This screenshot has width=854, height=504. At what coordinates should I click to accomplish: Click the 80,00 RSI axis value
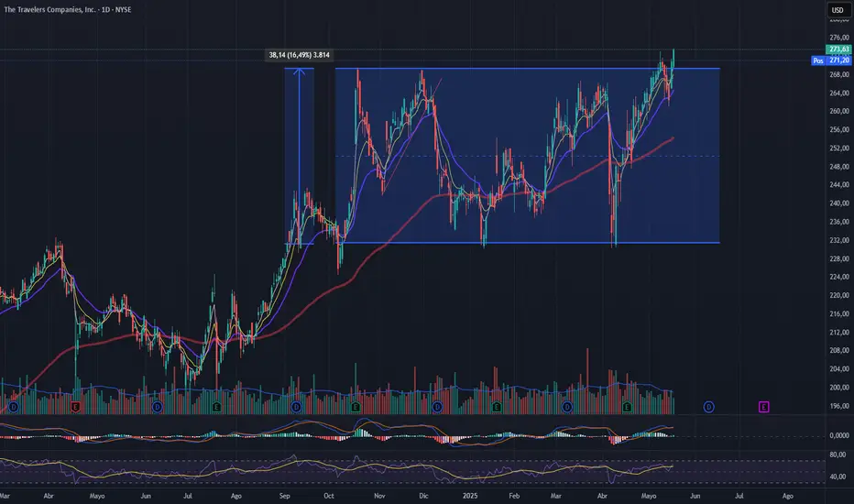838,455
